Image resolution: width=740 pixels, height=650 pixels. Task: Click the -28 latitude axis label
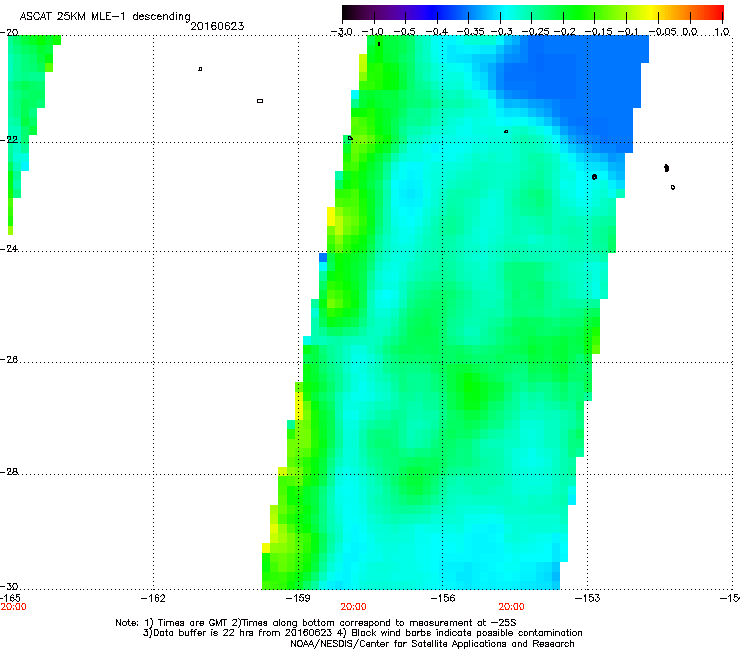tap(9, 472)
